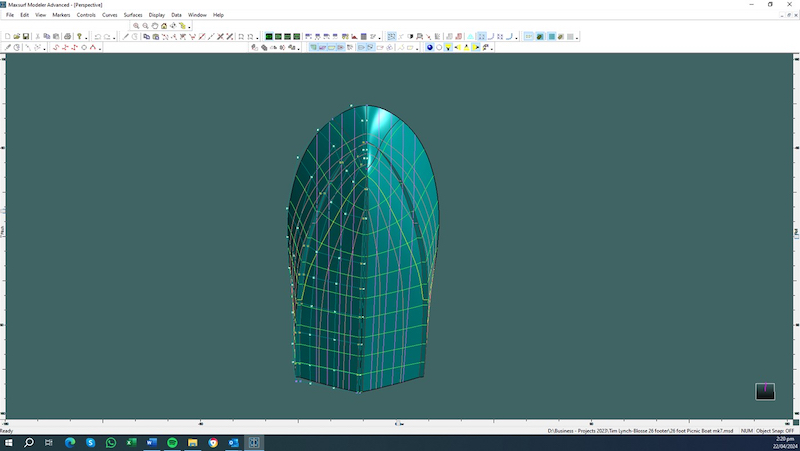Image resolution: width=800 pixels, height=451 pixels.
Task: Toggle the left-pointing yellow light button
Action: 457,47
